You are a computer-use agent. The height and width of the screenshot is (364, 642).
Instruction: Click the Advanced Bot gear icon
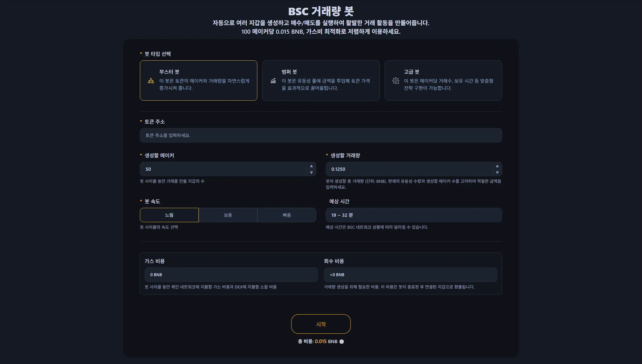(x=396, y=81)
